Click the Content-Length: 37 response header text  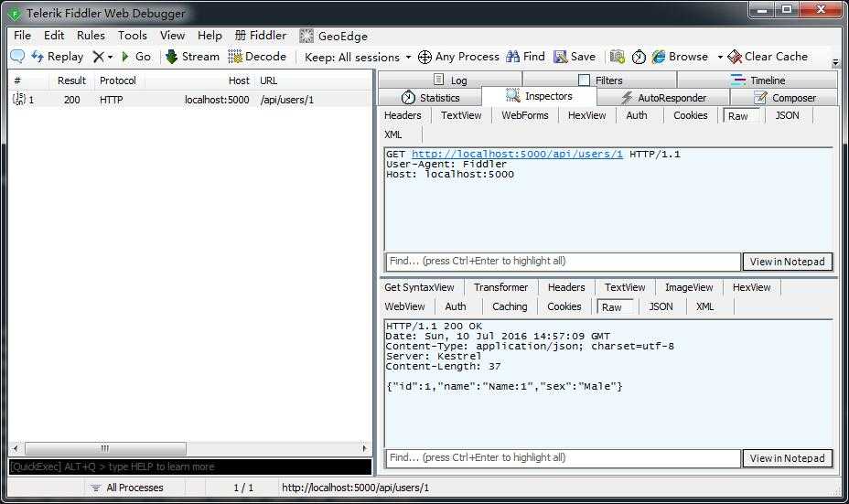point(444,367)
